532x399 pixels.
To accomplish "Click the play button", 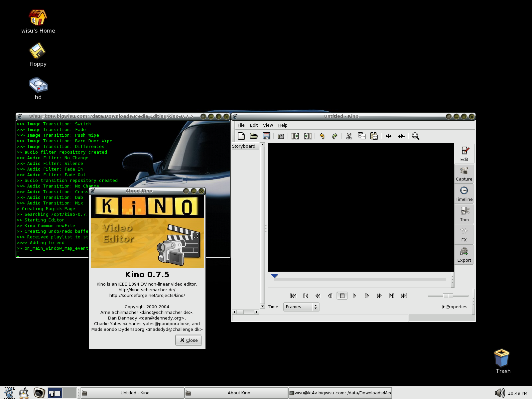I will 354,296.
